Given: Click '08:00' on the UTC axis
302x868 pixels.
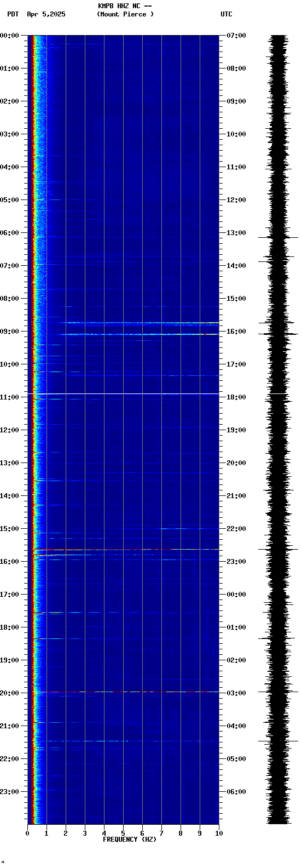Looking at the screenshot, I should 236,68.
